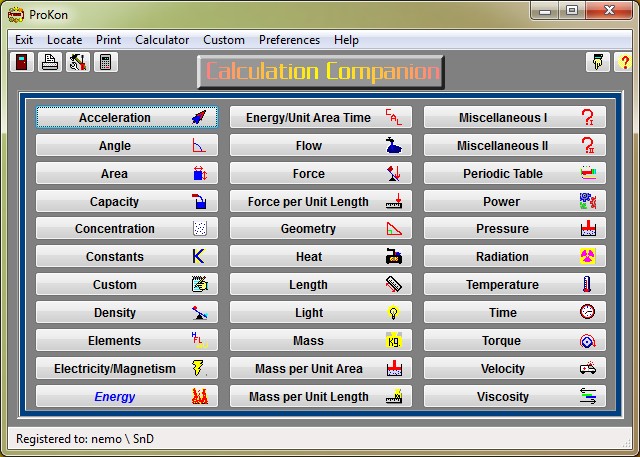The width and height of the screenshot is (640, 457).
Task: Click the red exit door toolbar icon
Action: (21, 63)
